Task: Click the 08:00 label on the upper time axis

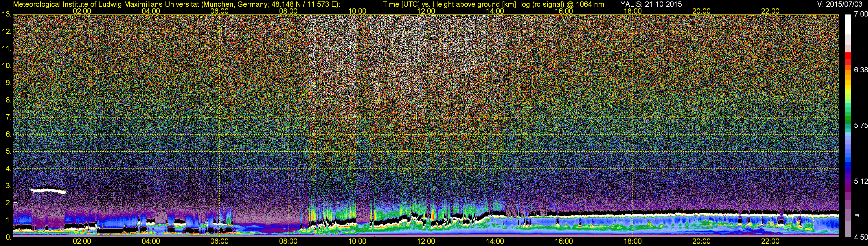Action: click(288, 11)
